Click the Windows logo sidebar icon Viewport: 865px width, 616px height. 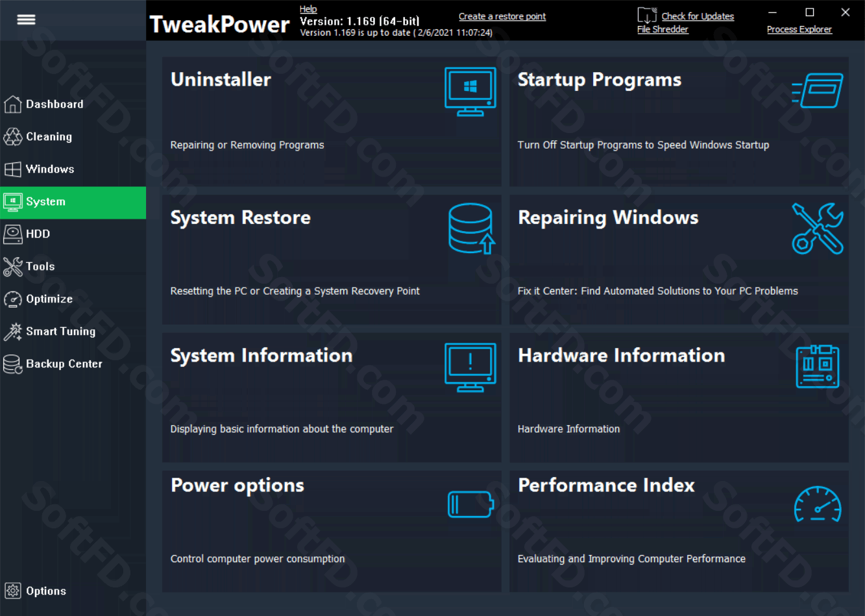[12, 169]
